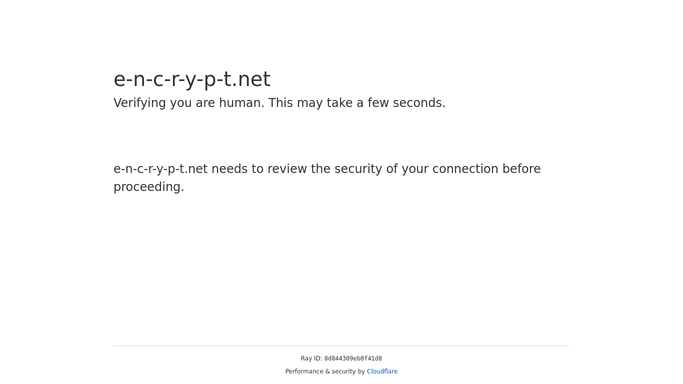
Task: Click the word 'proceeding.' in the paragraph
Action: click(149, 187)
